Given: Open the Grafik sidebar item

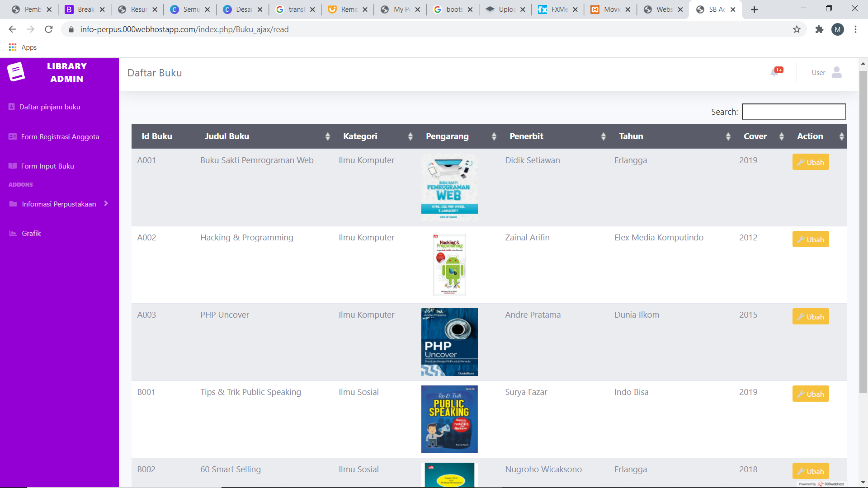Looking at the screenshot, I should (x=31, y=234).
